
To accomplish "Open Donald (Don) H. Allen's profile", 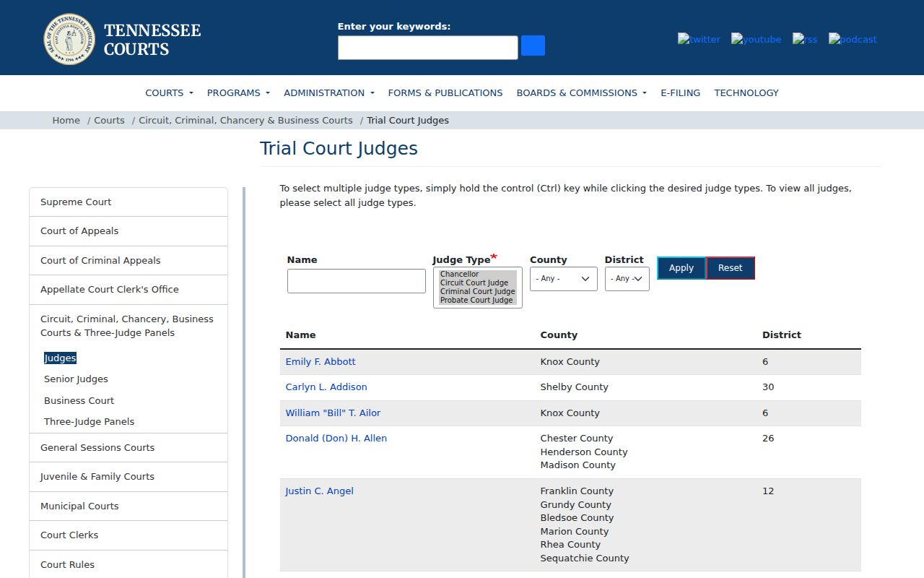I will (336, 438).
